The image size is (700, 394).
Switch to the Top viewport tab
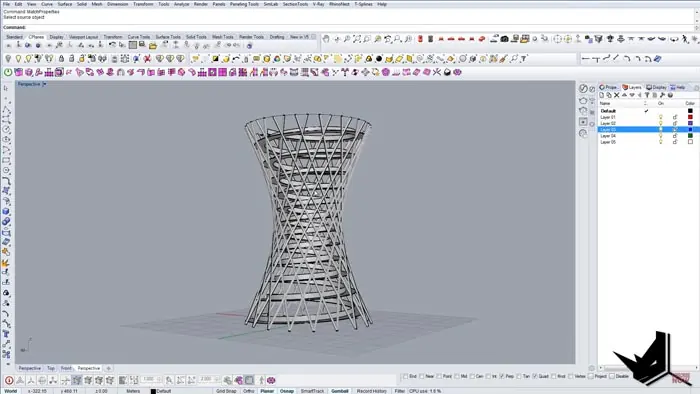[x=51, y=368]
